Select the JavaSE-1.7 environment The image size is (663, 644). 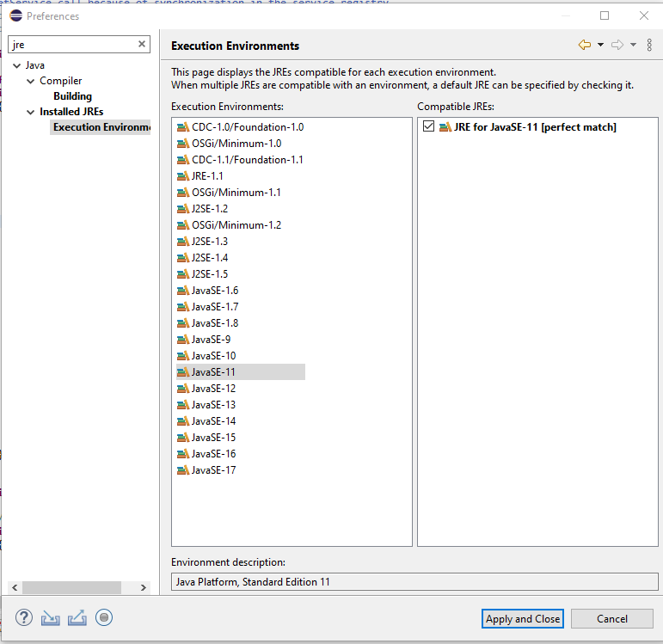coord(207,307)
